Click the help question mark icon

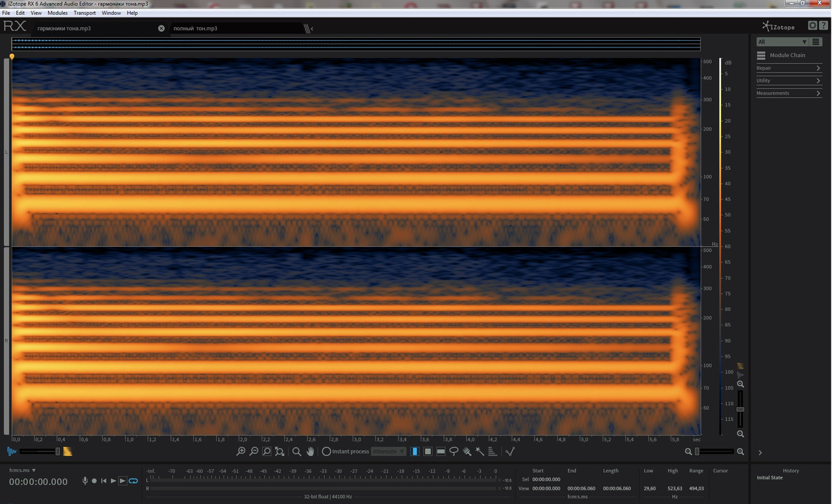coord(823,25)
